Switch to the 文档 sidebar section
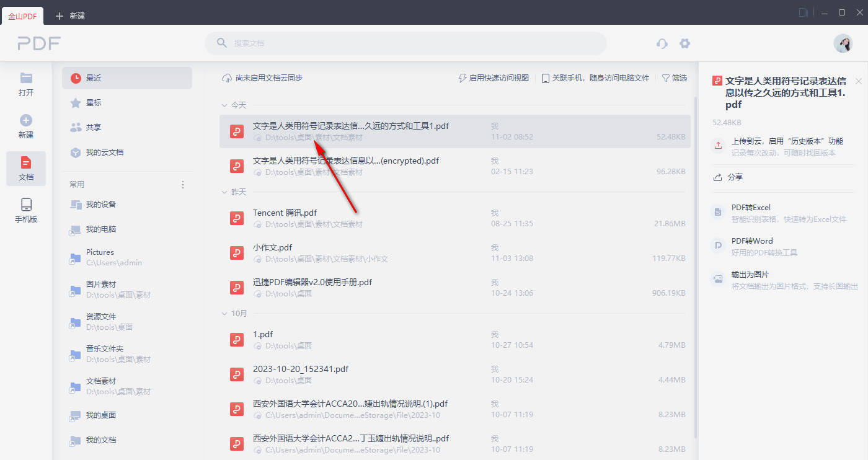868x460 pixels. pyautogui.click(x=26, y=169)
